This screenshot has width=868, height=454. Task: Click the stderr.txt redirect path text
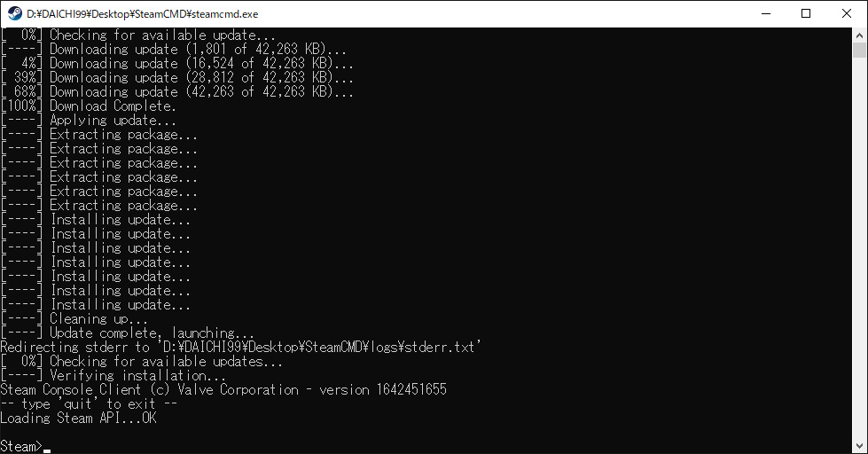coord(320,347)
